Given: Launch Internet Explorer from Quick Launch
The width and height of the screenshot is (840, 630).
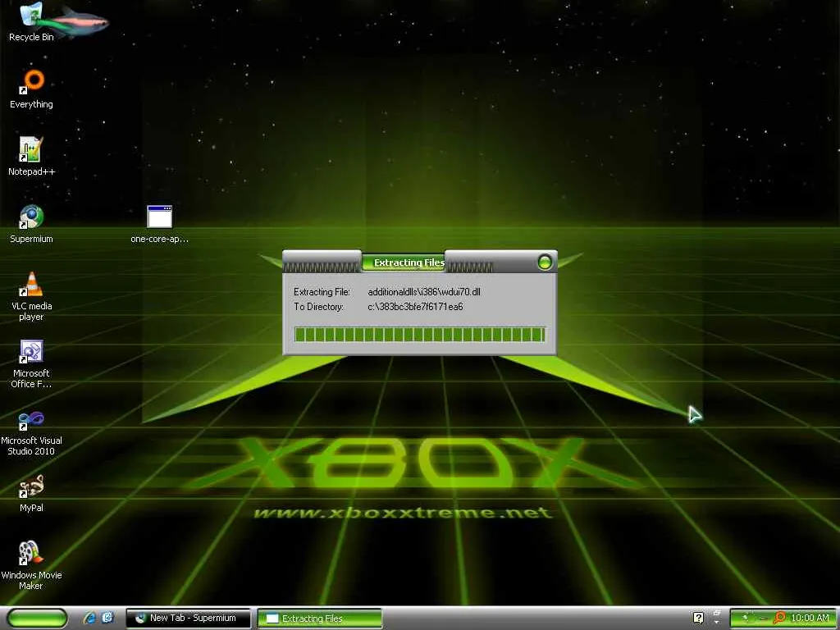Looking at the screenshot, I should pos(89,619).
